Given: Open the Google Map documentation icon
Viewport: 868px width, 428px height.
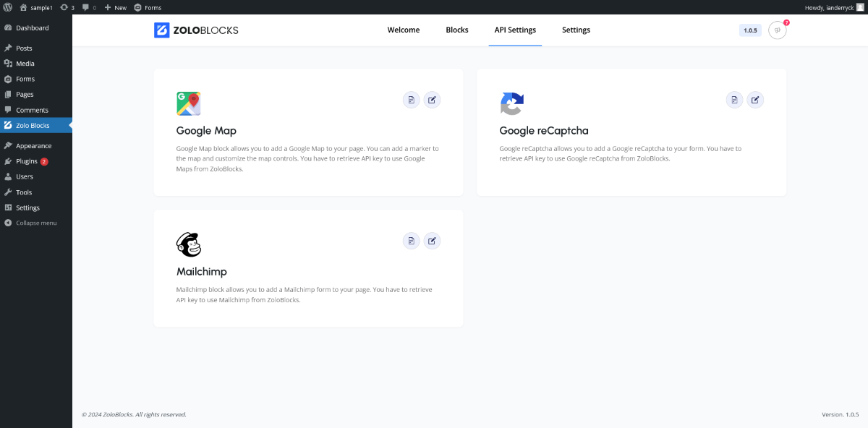Looking at the screenshot, I should click(x=412, y=100).
